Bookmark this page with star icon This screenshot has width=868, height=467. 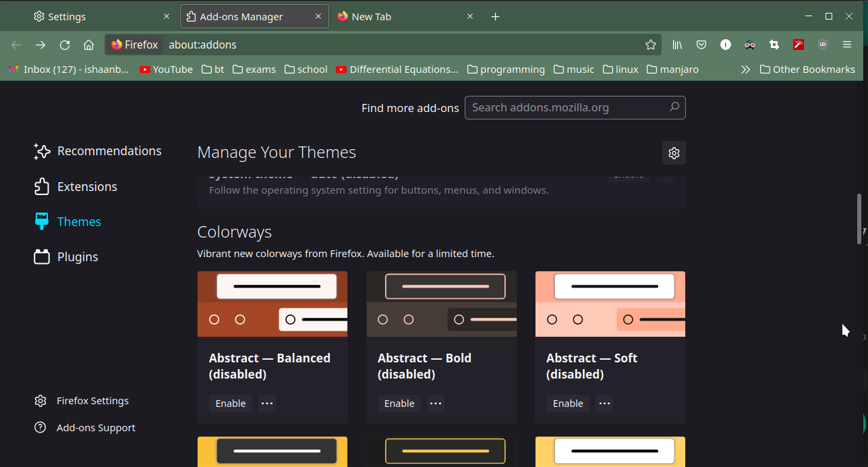(650, 45)
